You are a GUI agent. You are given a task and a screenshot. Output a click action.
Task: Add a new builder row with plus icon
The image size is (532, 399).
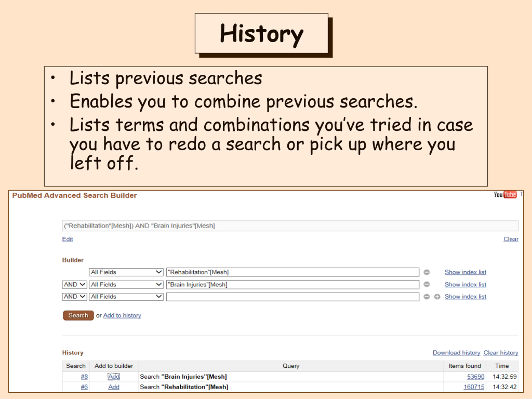coord(437,297)
